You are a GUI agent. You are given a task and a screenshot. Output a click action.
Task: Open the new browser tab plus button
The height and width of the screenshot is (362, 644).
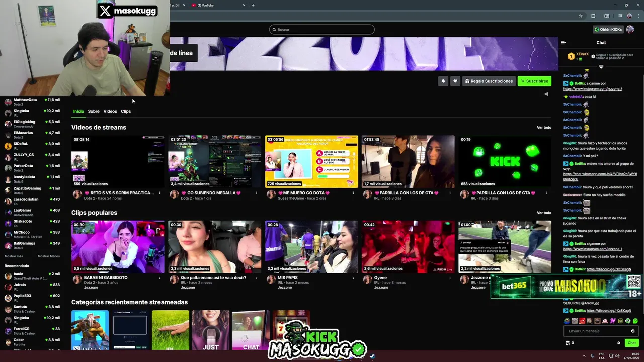(253, 5)
